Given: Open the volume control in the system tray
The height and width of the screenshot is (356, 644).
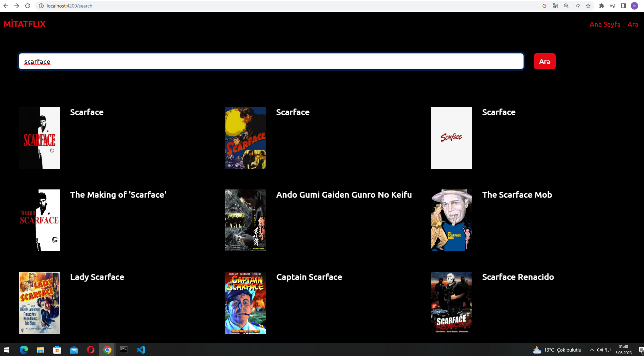Looking at the screenshot, I should point(600,350).
